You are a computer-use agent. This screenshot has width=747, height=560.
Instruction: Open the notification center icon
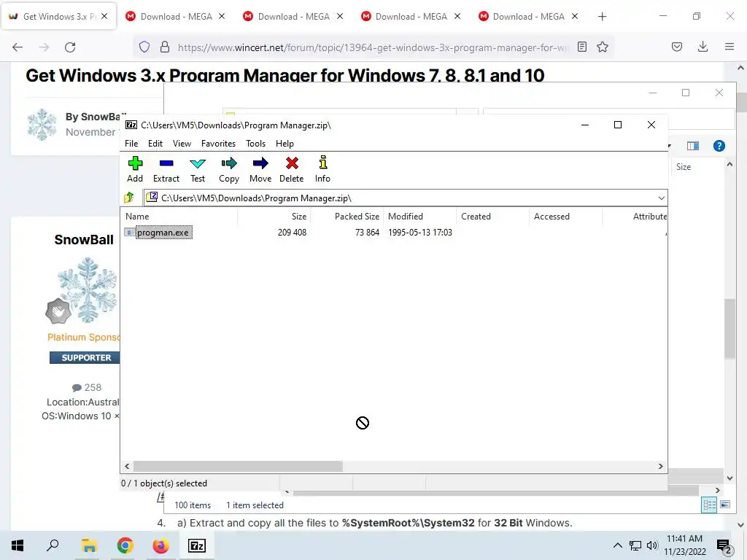[724, 546]
